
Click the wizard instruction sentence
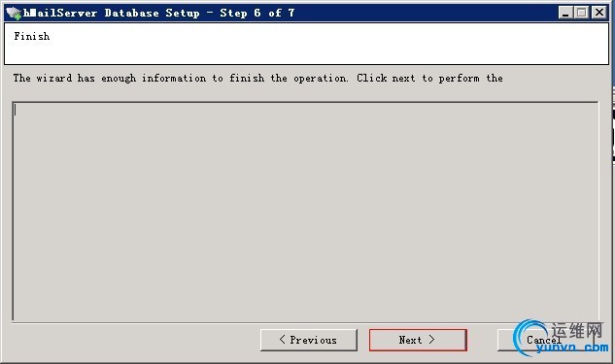click(258, 79)
